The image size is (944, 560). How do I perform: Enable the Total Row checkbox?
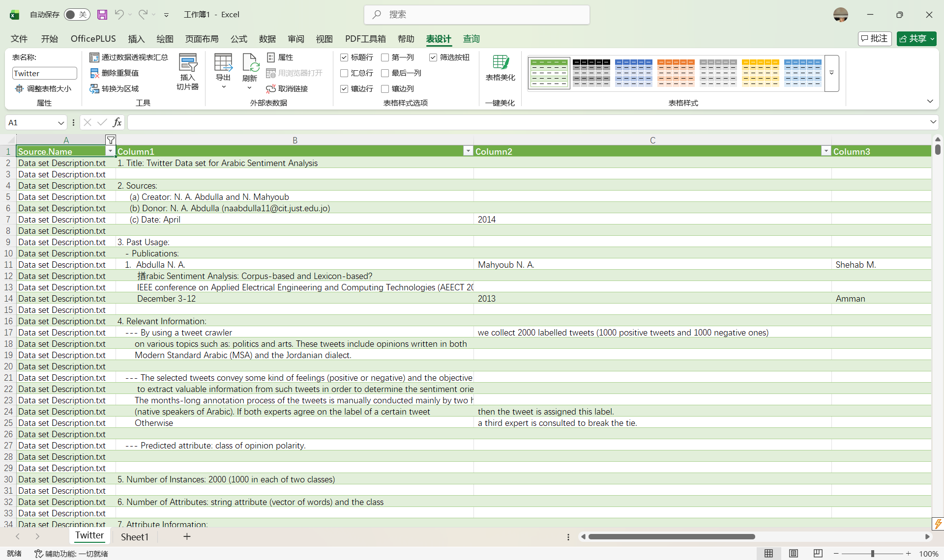click(x=344, y=73)
